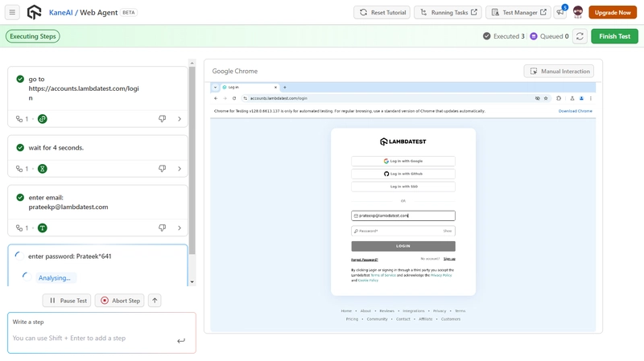Click the Abort Step button

120,301
